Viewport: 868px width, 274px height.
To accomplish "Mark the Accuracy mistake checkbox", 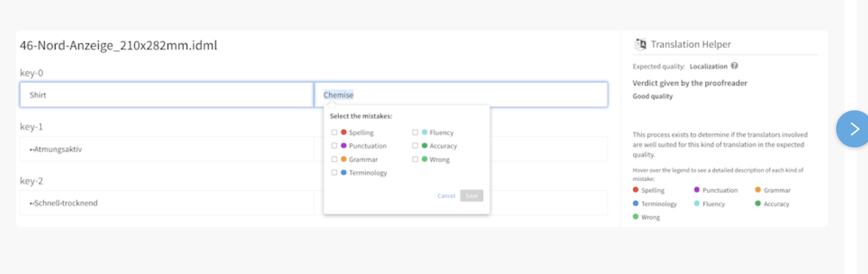I will click(415, 146).
